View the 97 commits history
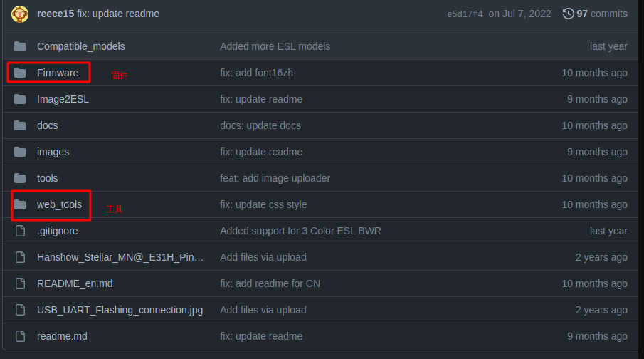This screenshot has width=644, height=359. (601, 14)
